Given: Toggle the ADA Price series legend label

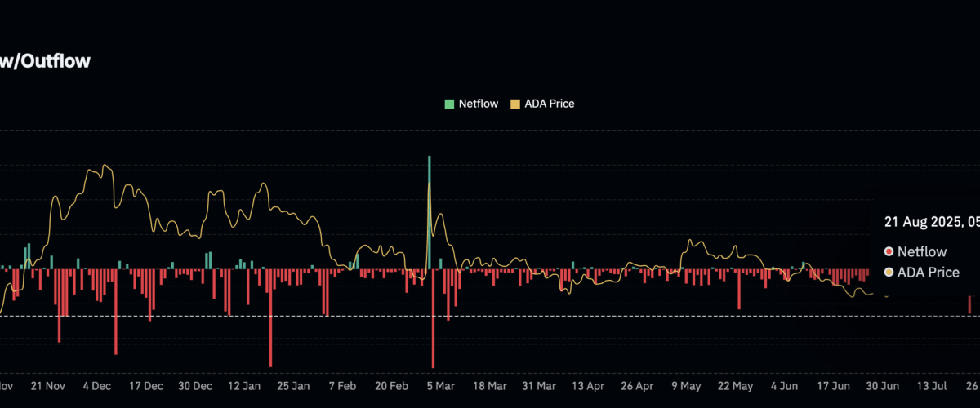Looking at the screenshot, I should [x=550, y=104].
